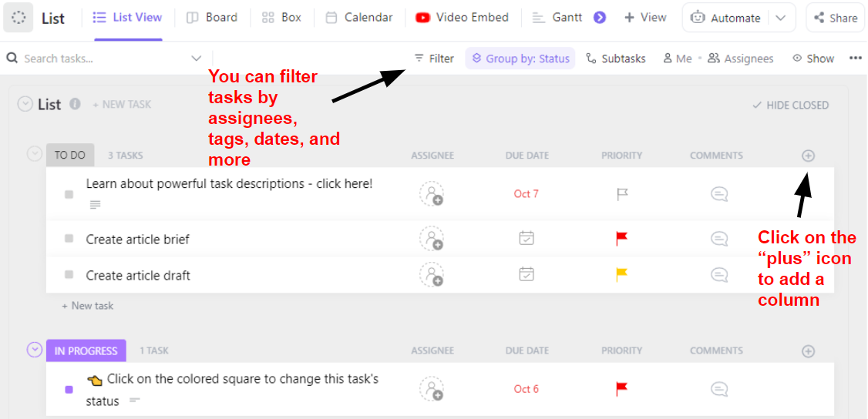Click the Oct 7 due date
Viewport: 868px width, 419px height.
pos(526,194)
